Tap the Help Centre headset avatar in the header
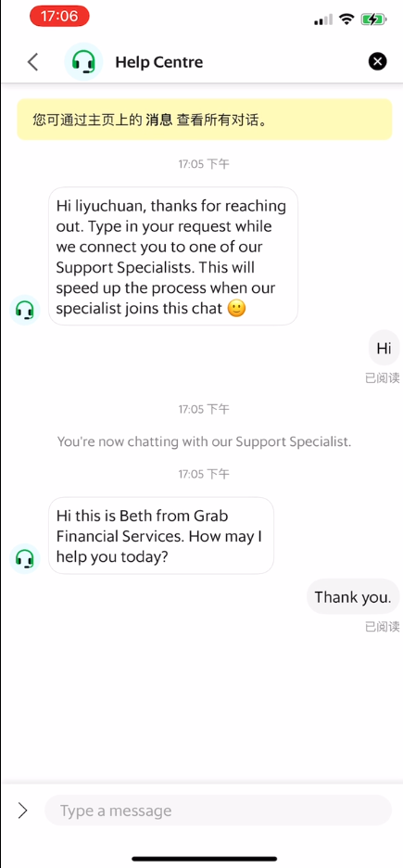Viewport: 403px width, 868px height. point(83,61)
